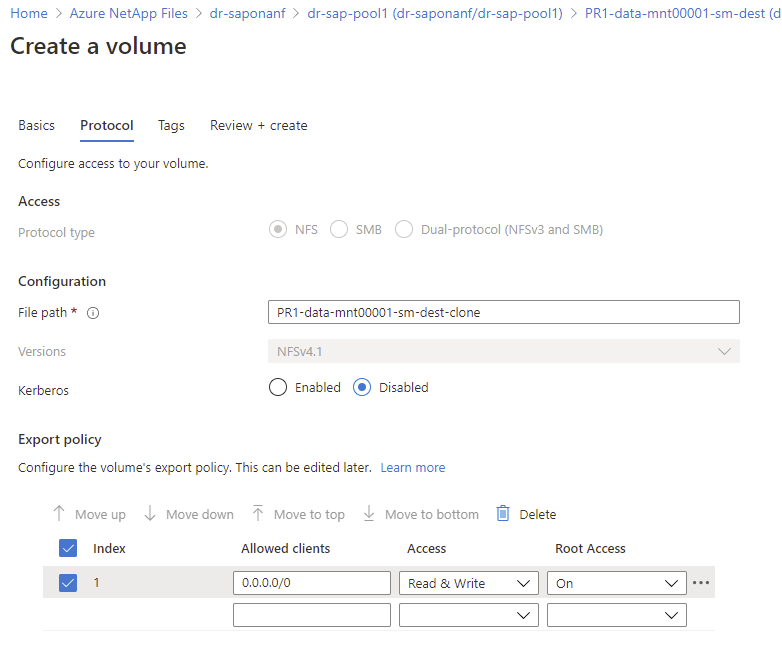Click the empty Allowed clients field
The width and height of the screenshot is (782, 655).
(x=311, y=615)
